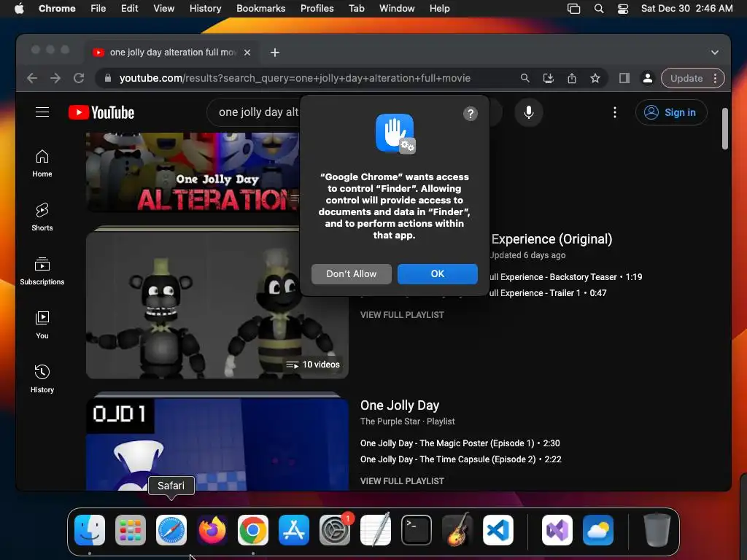Close the 'one jolly day alteration' tab
747x560 pixels.
247,52
